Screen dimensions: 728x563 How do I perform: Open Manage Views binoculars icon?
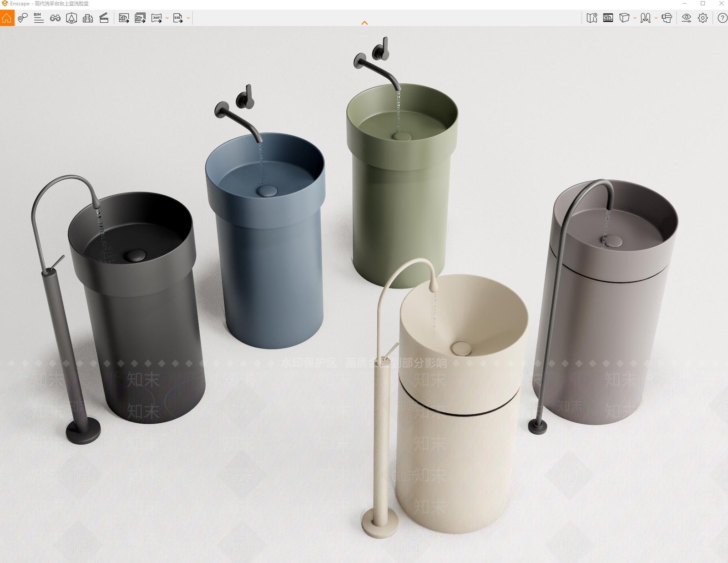pos(56,18)
